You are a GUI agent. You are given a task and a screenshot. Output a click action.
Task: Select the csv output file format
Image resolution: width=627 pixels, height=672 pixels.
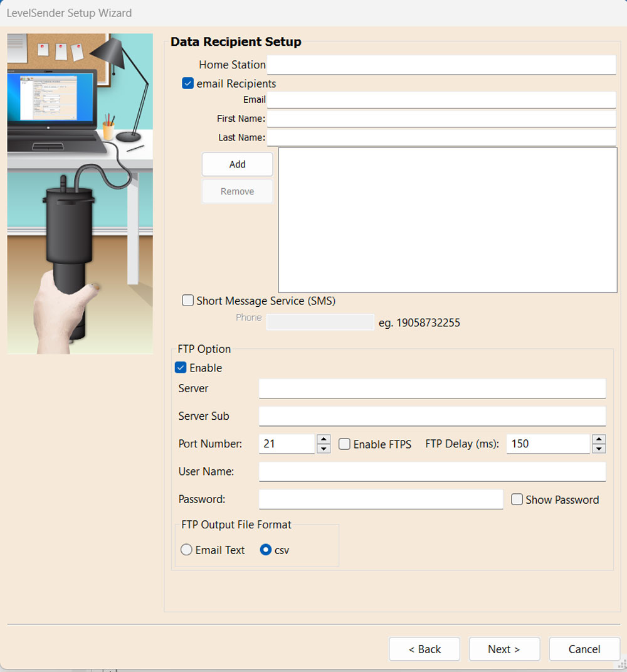pyautogui.click(x=267, y=550)
